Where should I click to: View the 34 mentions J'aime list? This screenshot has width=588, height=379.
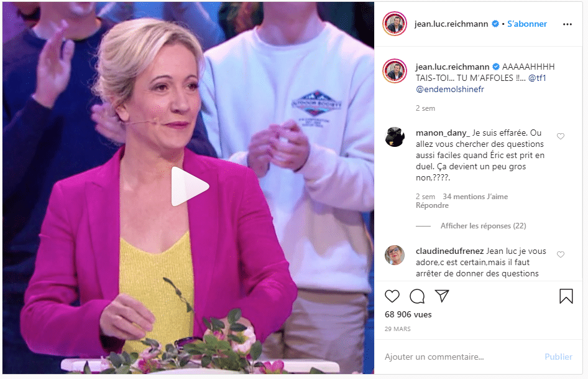[475, 197]
